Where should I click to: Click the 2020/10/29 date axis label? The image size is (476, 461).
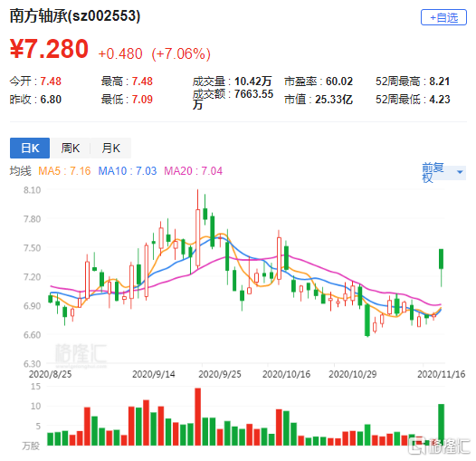(x=352, y=374)
